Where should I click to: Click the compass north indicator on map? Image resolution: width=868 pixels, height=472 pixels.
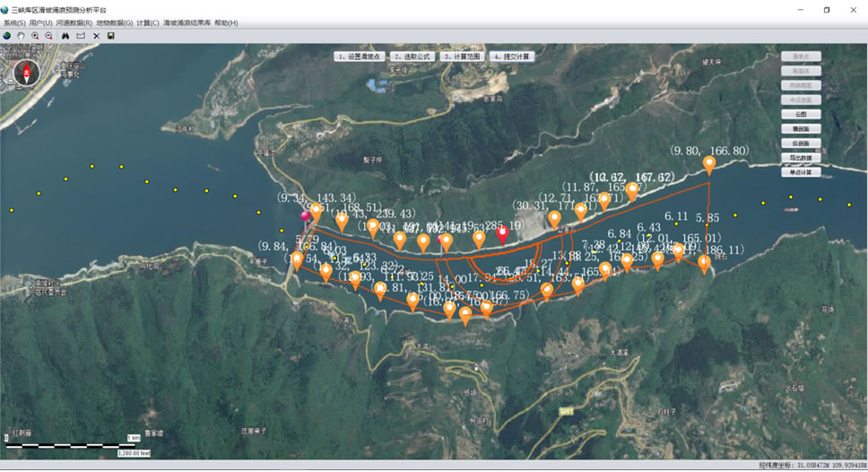pos(27,68)
